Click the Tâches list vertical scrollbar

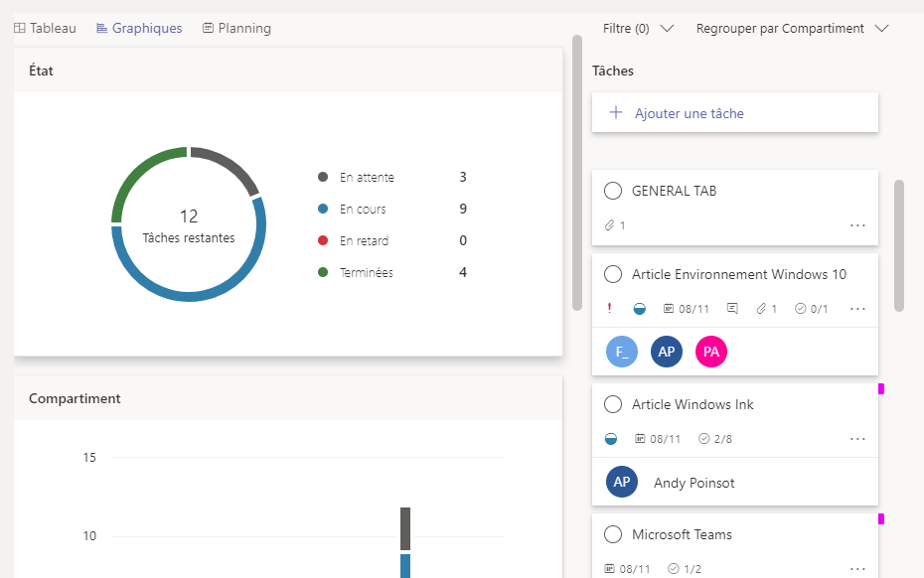point(898,245)
